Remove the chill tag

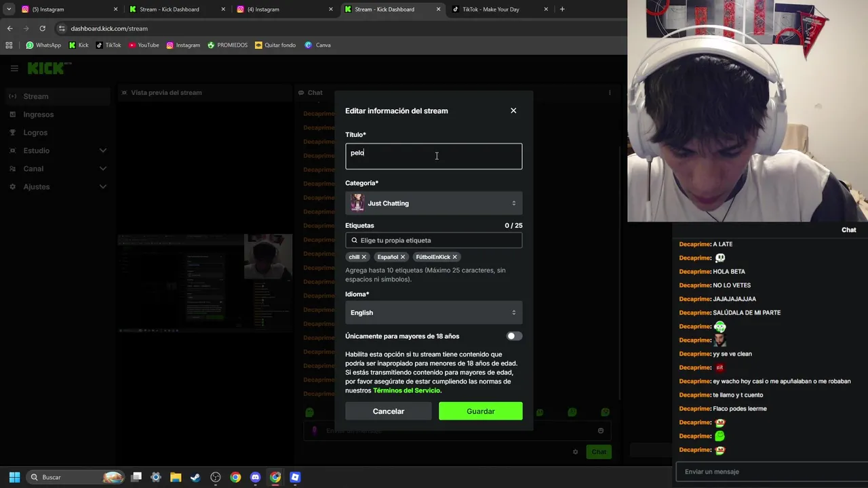pyautogui.click(x=364, y=257)
